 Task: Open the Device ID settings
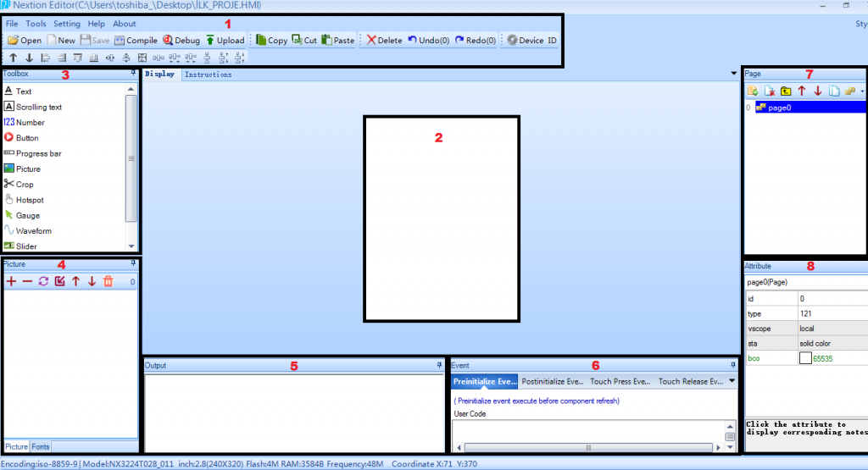click(531, 40)
